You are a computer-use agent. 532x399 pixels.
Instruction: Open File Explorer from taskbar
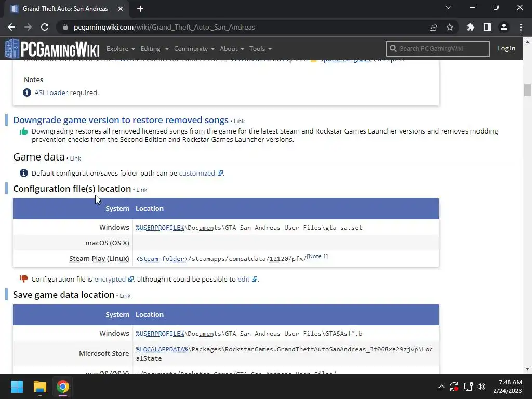(39, 387)
